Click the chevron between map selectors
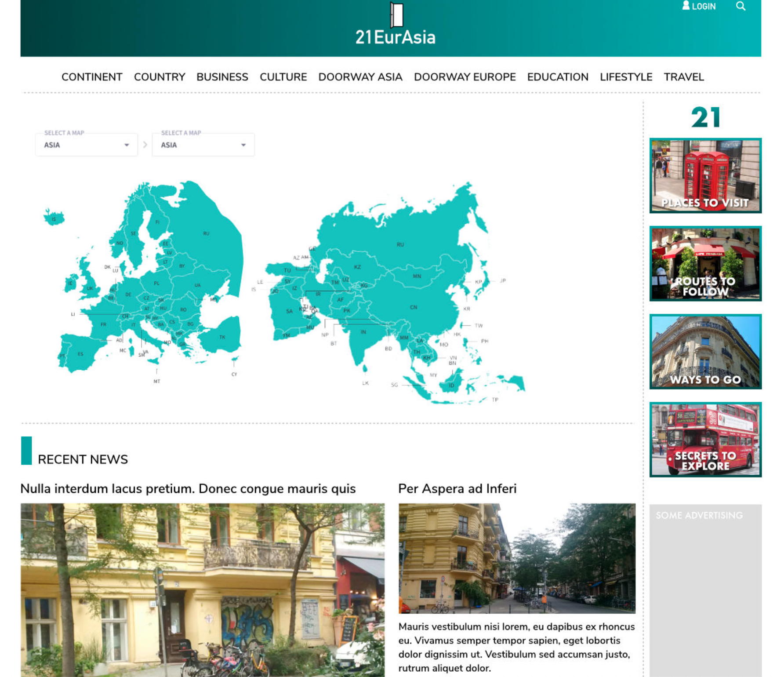The height and width of the screenshot is (677, 784). [x=145, y=145]
